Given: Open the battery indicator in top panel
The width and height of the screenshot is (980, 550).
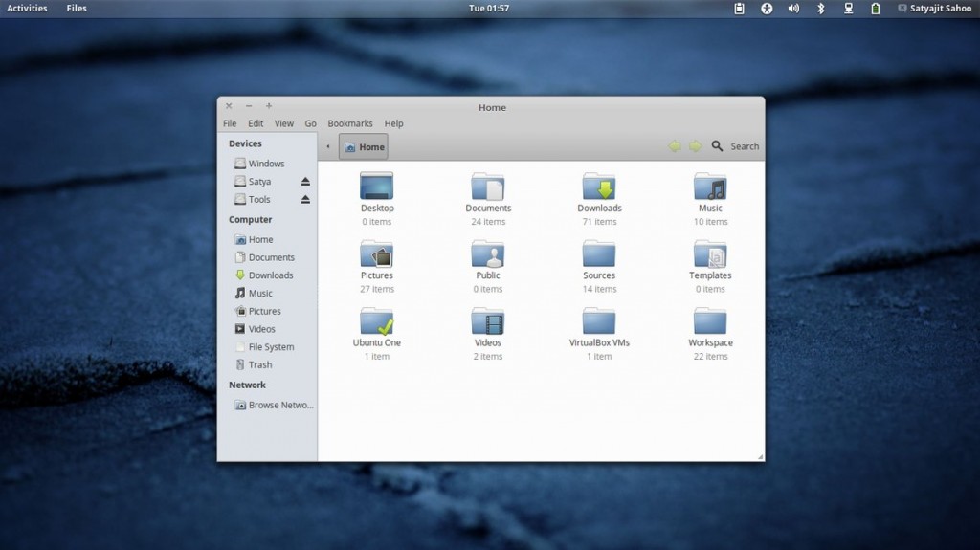Looking at the screenshot, I should [x=876, y=8].
